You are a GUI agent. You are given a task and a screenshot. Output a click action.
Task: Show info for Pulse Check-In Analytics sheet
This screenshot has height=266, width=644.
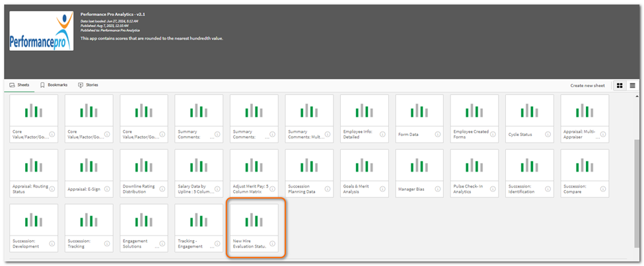[493, 189]
